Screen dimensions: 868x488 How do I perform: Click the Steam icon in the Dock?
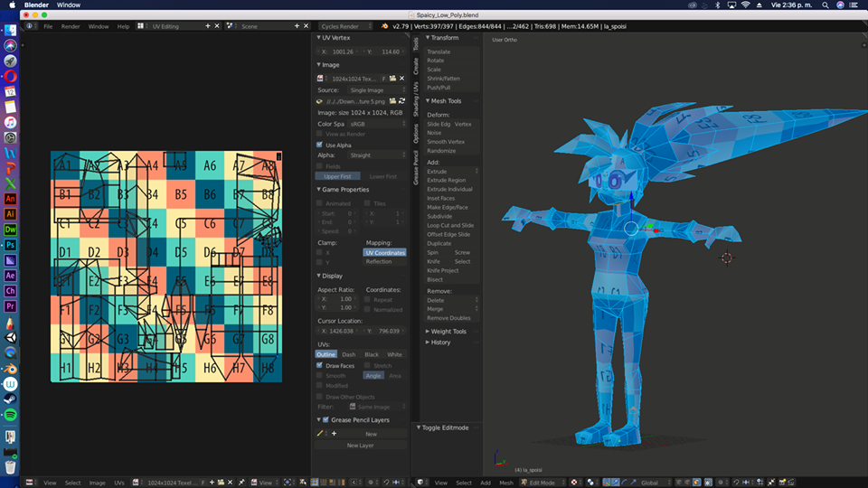10,399
